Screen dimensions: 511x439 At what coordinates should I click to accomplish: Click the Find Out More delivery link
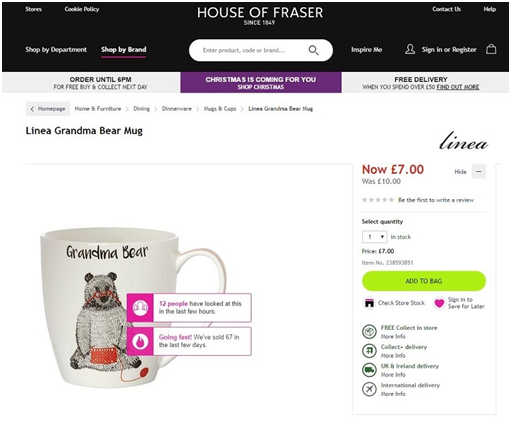(x=458, y=87)
